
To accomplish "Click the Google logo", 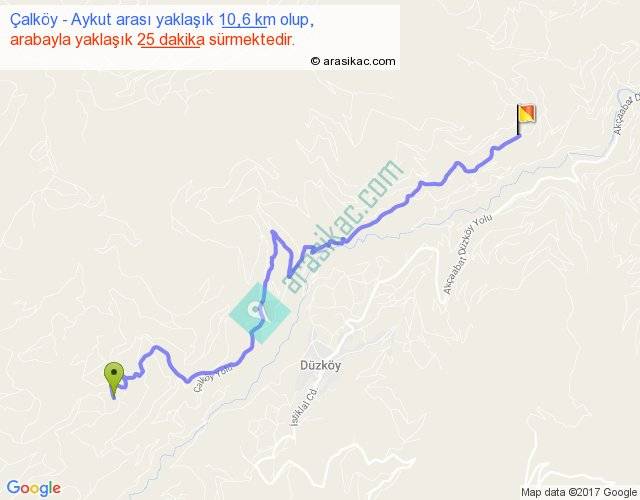I will click(34, 488).
